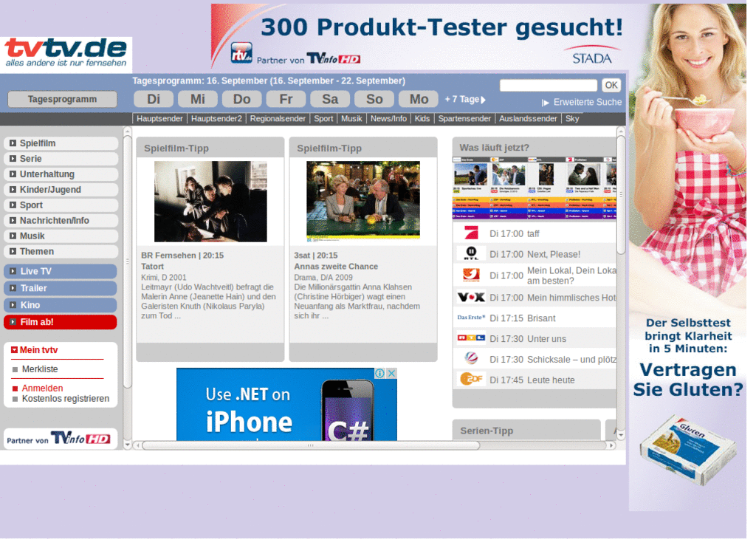Open the Unterhaltung category
756x548 pixels.
[61, 174]
